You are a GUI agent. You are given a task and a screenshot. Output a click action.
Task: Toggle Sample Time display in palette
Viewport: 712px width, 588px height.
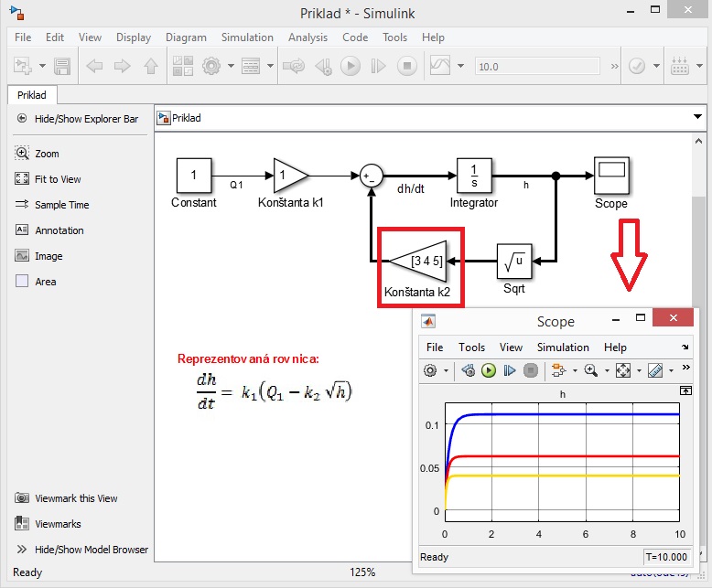point(52,205)
